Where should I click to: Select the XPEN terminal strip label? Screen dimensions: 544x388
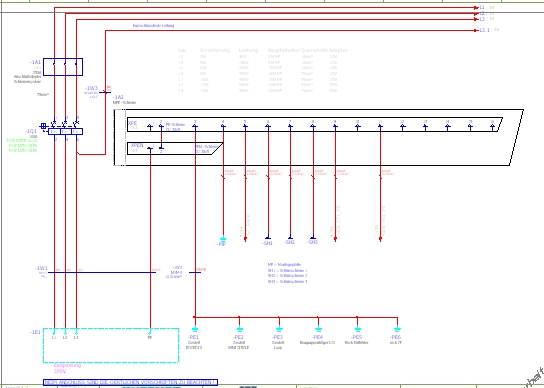(136, 145)
